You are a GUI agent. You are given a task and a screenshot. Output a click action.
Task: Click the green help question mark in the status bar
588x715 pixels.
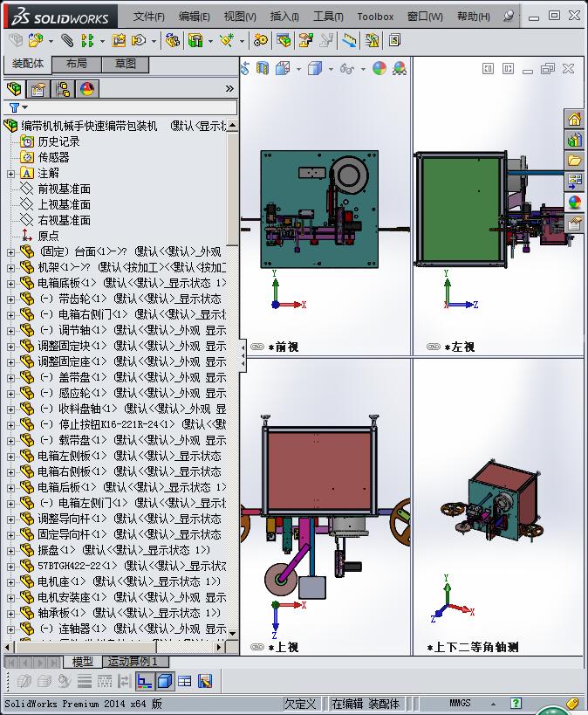coord(516,703)
